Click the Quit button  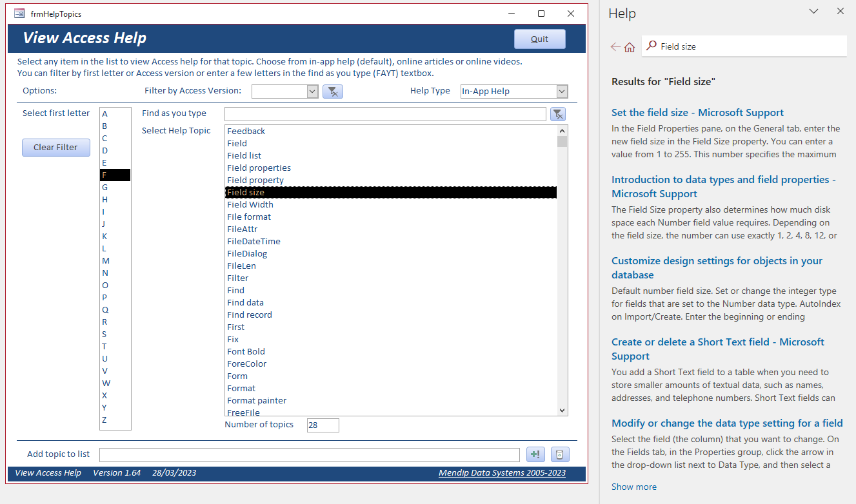point(540,39)
